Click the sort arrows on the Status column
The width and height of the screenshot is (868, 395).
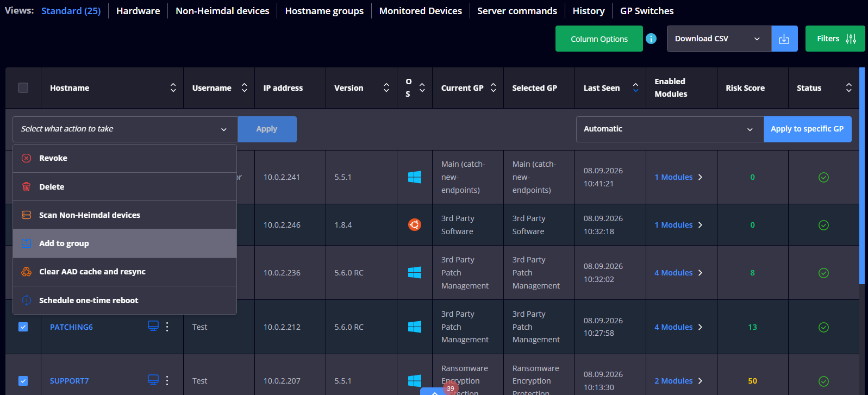click(x=848, y=87)
